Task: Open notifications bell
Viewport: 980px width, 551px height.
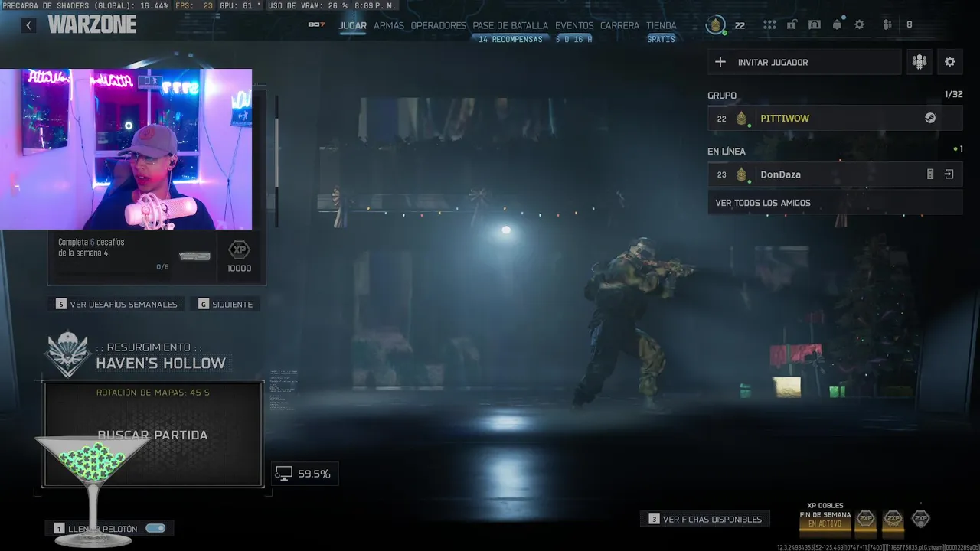Action: pos(837,24)
